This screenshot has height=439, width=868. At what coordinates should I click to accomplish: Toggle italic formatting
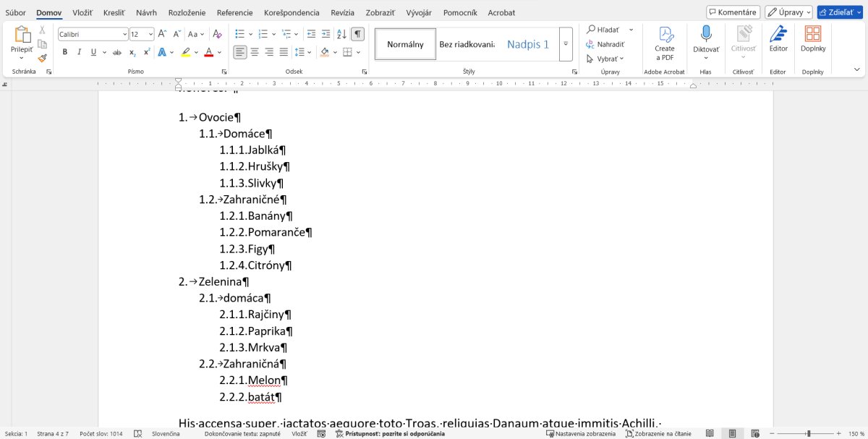point(79,52)
